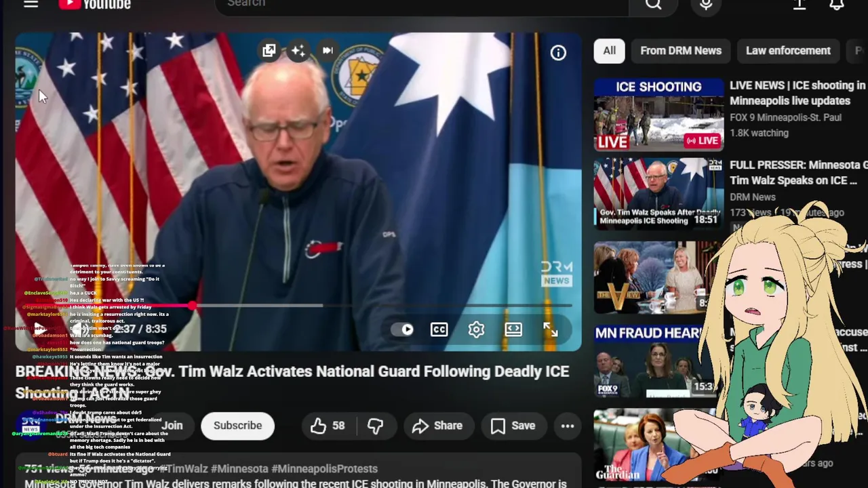Enter fullscreen mode on the video
The image size is (868, 488).
(x=550, y=329)
